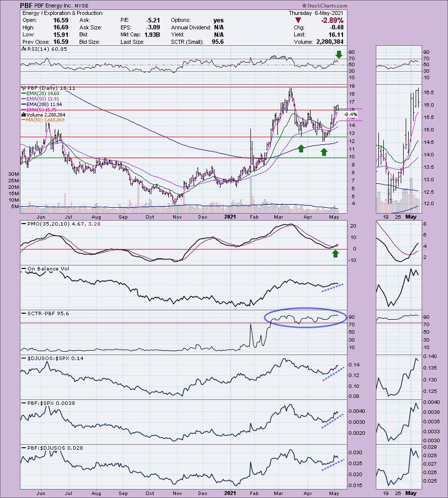
Task: Click the 'PBF (Daily) 16.11' legend label
Action: click(51, 88)
